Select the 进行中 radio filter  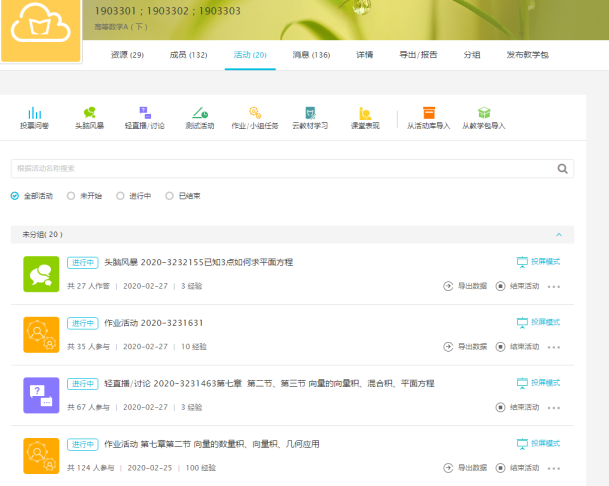click(x=121, y=196)
